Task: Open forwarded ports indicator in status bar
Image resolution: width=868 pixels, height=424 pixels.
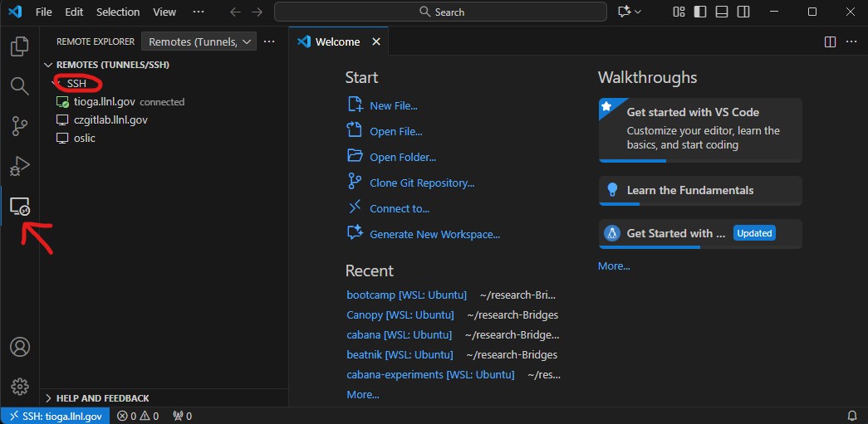Action: coord(182,416)
